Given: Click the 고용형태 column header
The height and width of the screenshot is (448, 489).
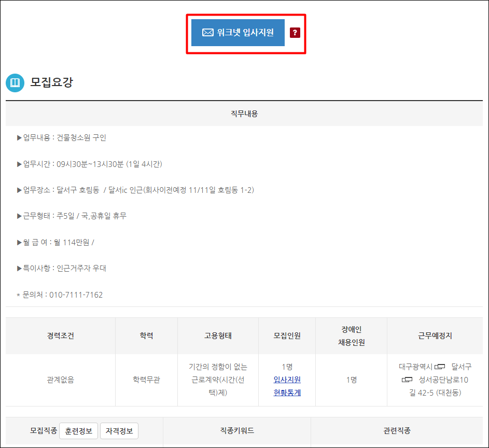Looking at the screenshot, I should [218, 336].
